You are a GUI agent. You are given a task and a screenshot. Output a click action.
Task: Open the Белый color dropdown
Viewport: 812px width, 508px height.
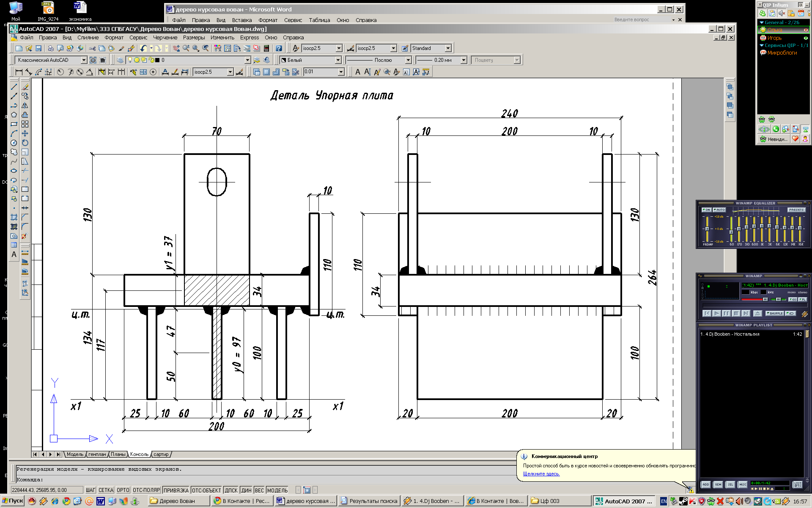point(338,60)
